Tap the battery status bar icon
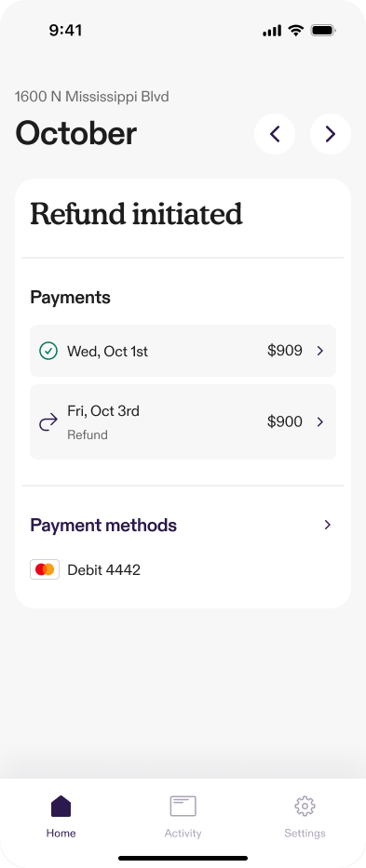The height and width of the screenshot is (868, 366). tap(323, 31)
